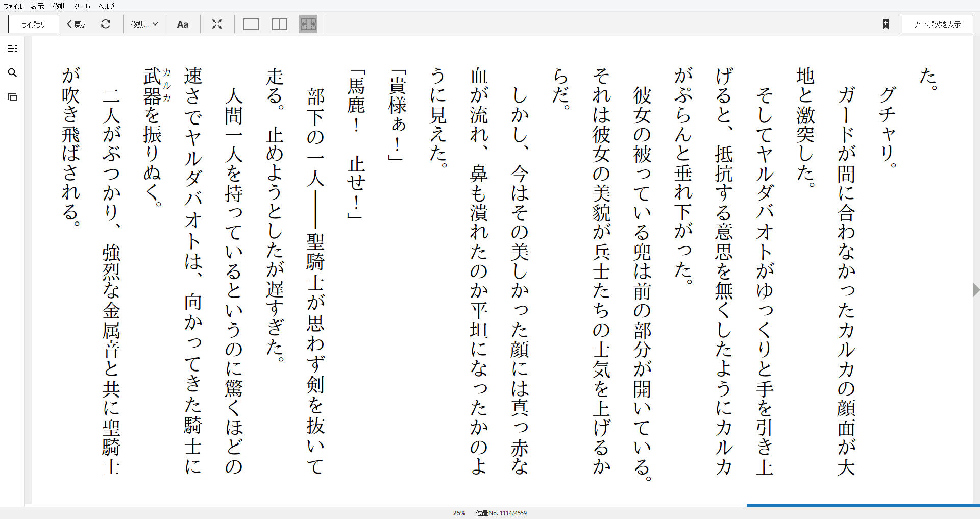The width and height of the screenshot is (980, 519).
Task: Expand the 移動 toolbar dropdown
Action: pos(144,24)
